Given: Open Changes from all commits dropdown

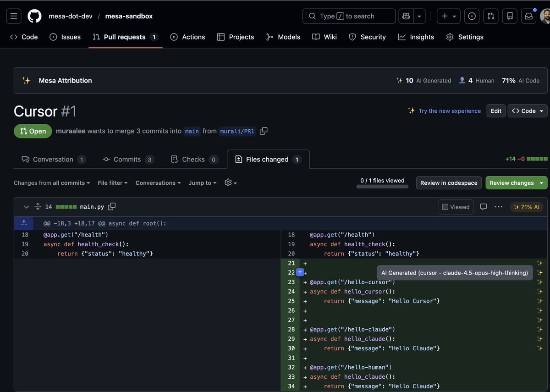Looking at the screenshot, I should 52,183.
